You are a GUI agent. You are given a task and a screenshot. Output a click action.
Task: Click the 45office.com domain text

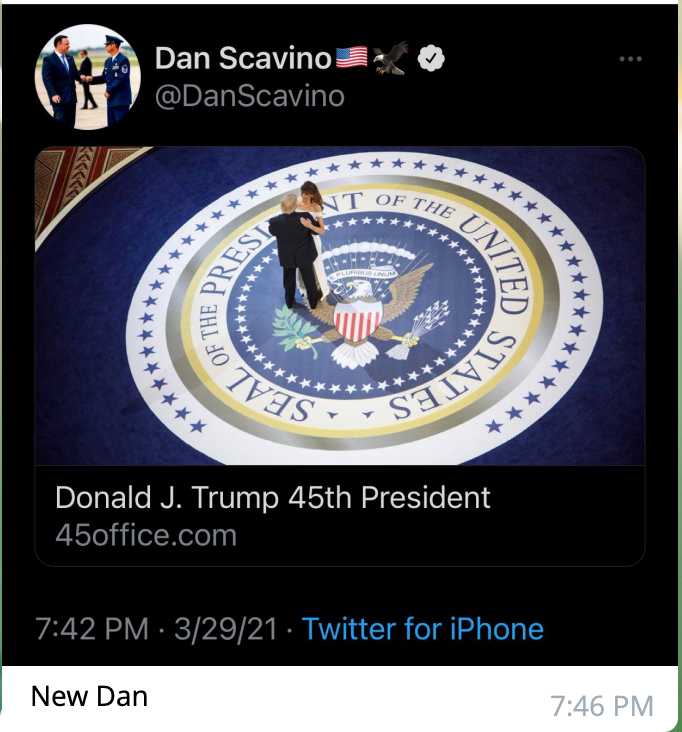click(x=146, y=535)
